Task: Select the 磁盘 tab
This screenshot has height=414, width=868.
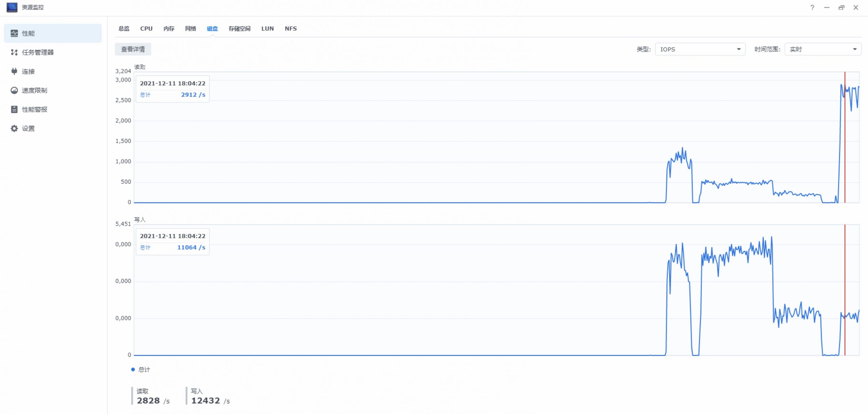Action: pyautogui.click(x=212, y=28)
